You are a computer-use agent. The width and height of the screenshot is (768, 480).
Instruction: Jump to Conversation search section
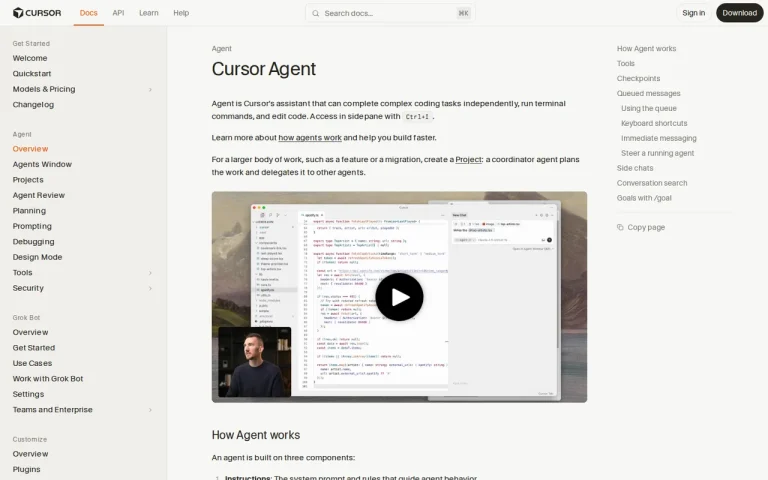pyautogui.click(x=652, y=183)
